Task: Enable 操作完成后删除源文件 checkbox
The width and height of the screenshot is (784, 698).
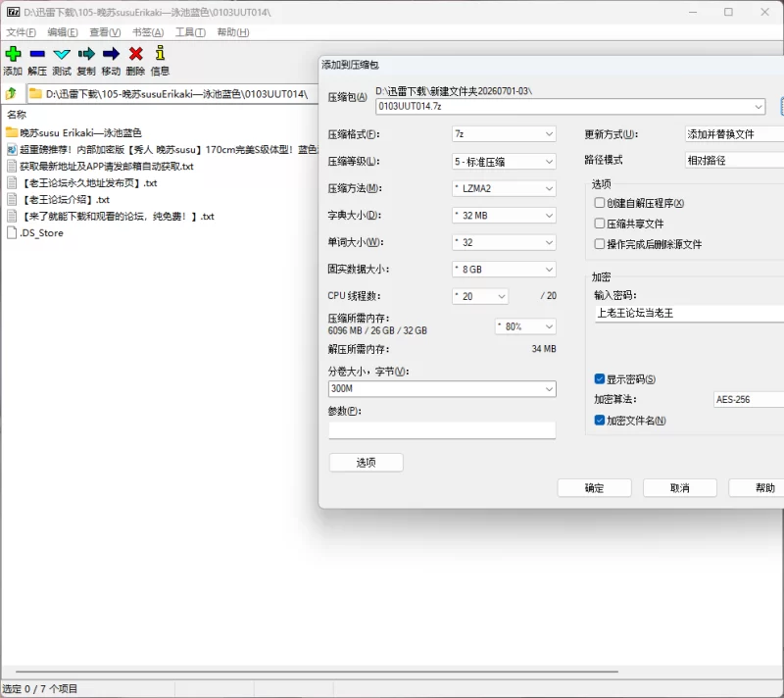Action: click(x=600, y=243)
